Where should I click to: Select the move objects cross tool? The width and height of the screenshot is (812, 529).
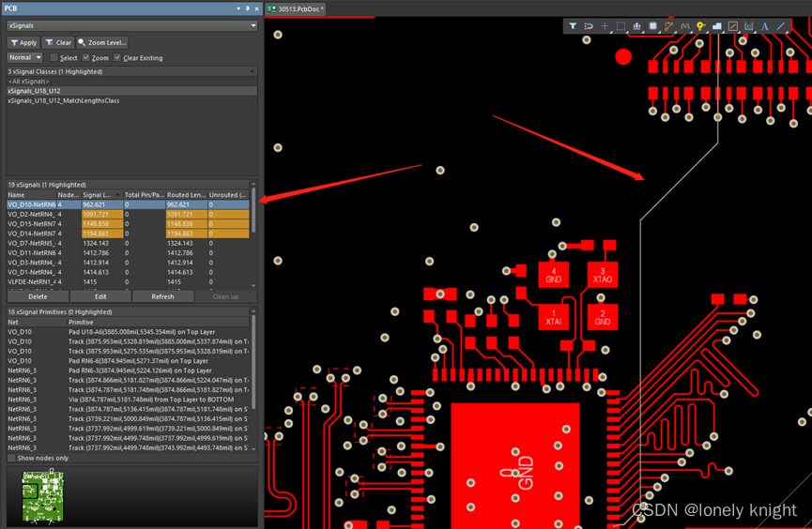point(605,26)
